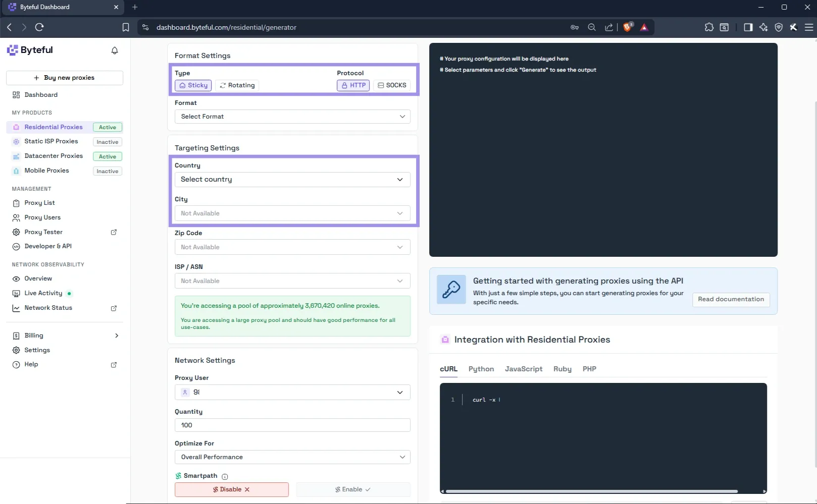Close the Byteful Dashboard tab
The height and width of the screenshot is (504, 817).
(x=116, y=7)
